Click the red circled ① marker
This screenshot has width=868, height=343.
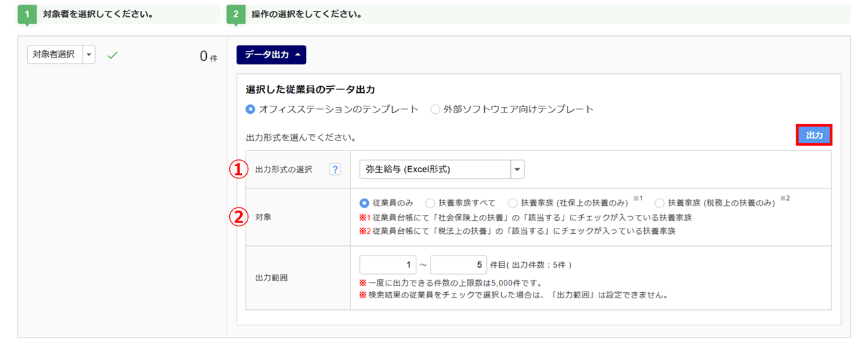[x=235, y=169]
